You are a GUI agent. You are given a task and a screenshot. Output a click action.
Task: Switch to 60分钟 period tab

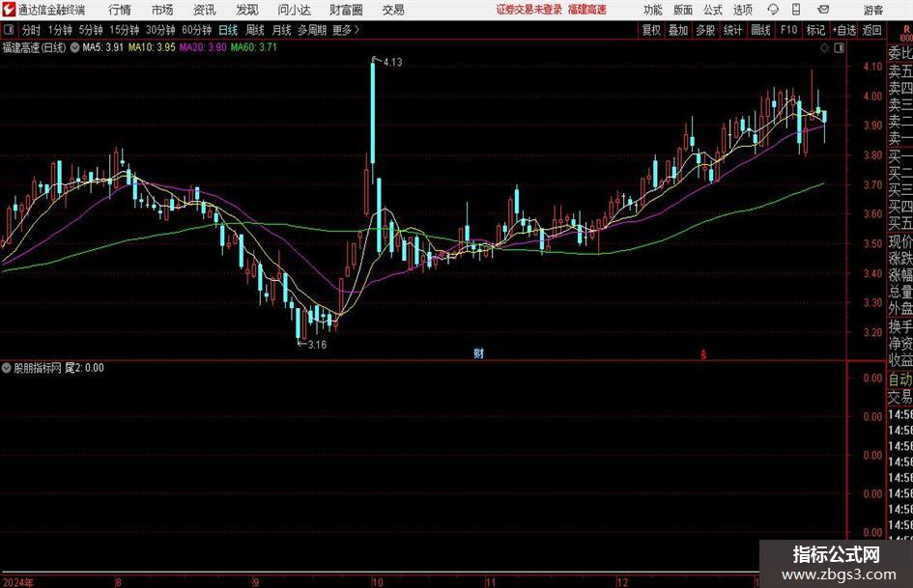click(196, 30)
